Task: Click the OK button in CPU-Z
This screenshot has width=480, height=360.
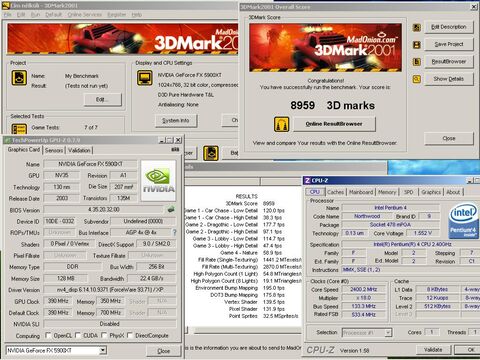Action: click(468, 350)
